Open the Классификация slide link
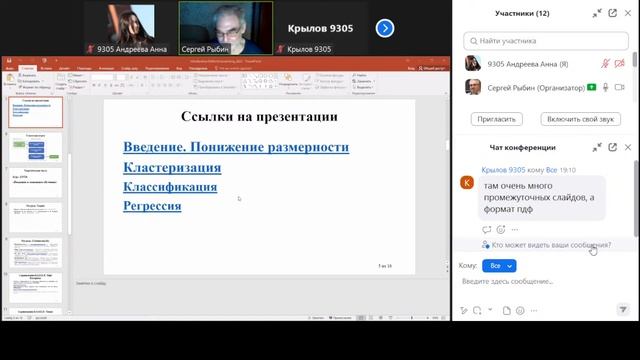640x360 pixels. (170, 187)
